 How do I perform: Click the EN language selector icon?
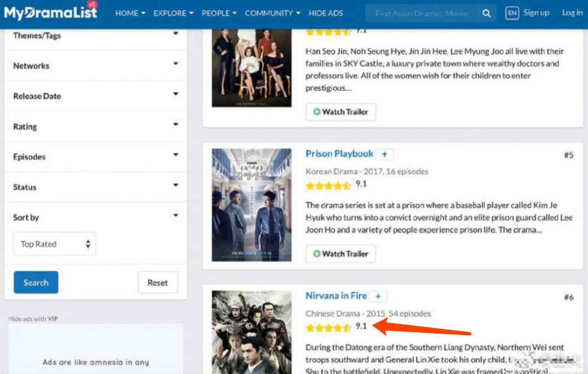coord(512,13)
